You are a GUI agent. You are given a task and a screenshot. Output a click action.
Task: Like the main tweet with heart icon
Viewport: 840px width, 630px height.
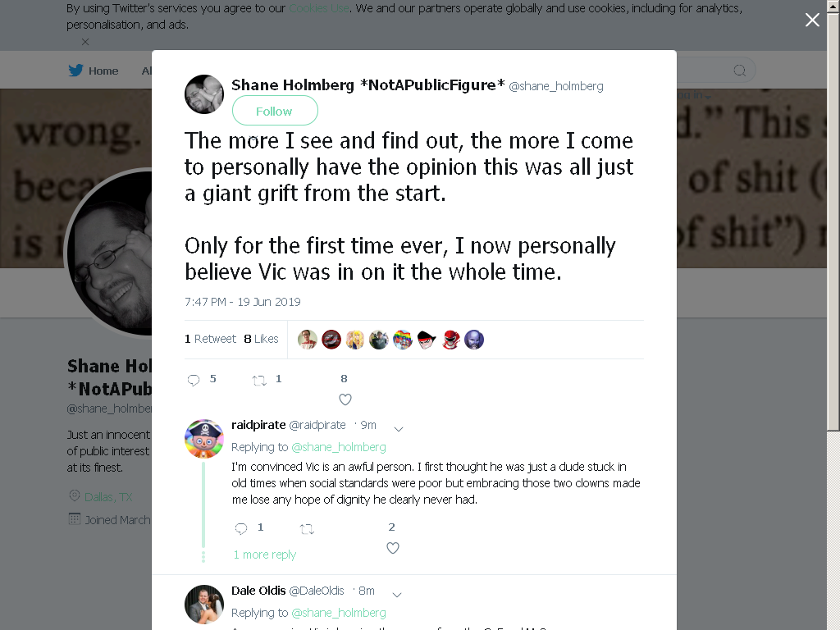coord(345,399)
